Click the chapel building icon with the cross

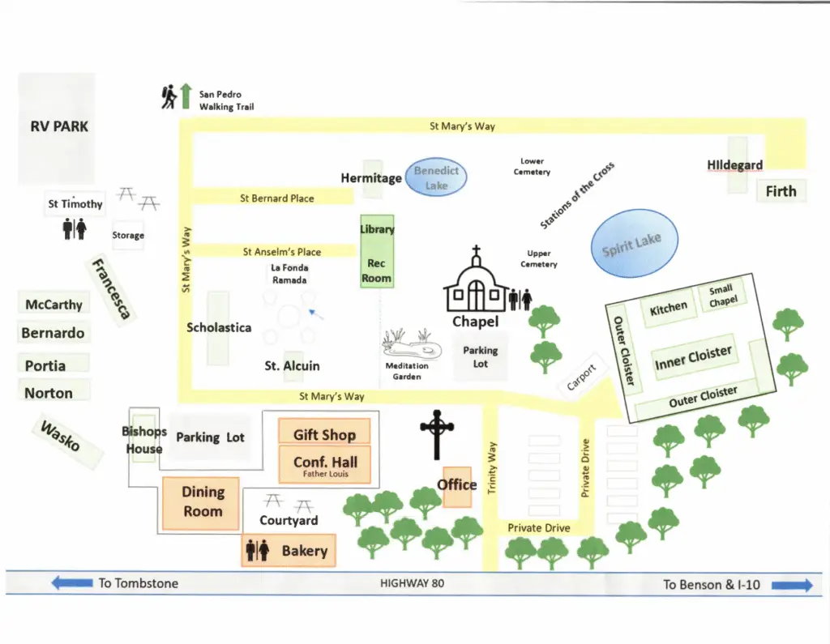(476, 283)
